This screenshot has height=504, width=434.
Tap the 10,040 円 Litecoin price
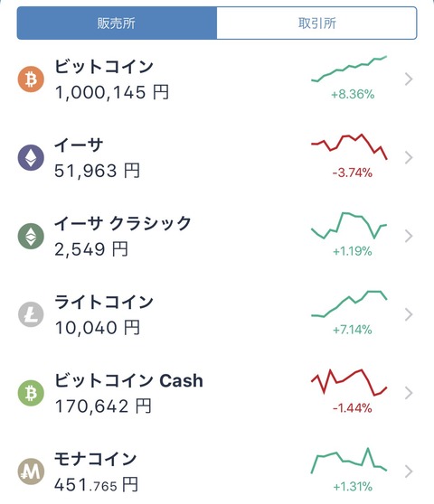[98, 328]
